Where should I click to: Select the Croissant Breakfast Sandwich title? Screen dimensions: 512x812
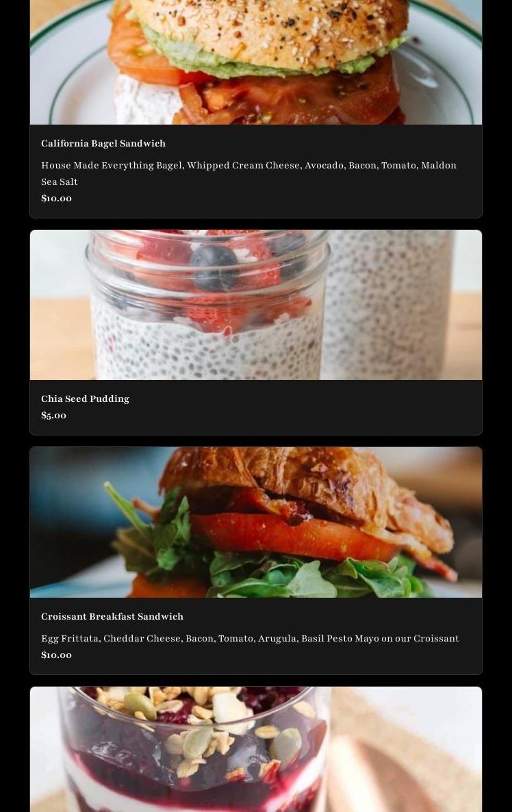click(112, 617)
